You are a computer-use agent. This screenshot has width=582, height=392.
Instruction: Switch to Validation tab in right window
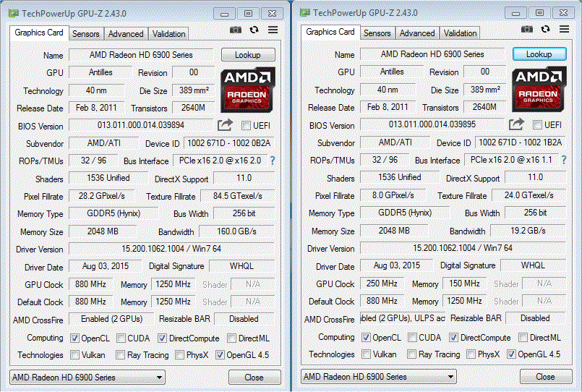461,33
